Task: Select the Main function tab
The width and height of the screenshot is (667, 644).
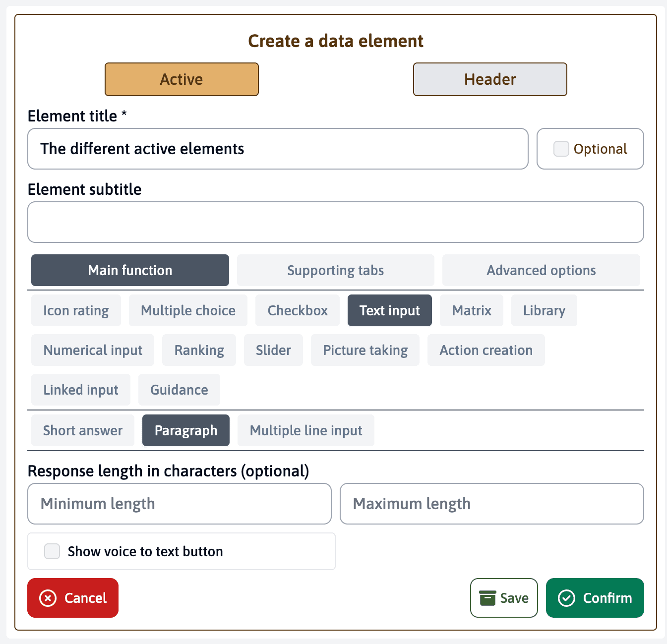Action: click(x=130, y=270)
